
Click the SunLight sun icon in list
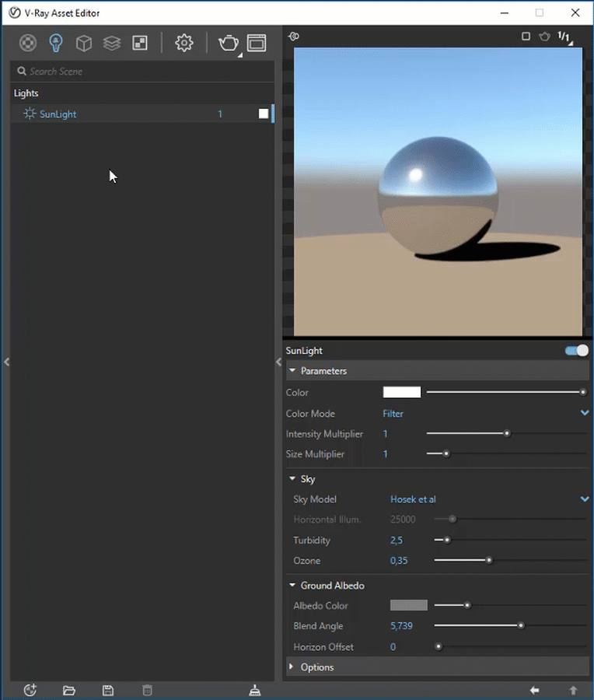(x=30, y=114)
